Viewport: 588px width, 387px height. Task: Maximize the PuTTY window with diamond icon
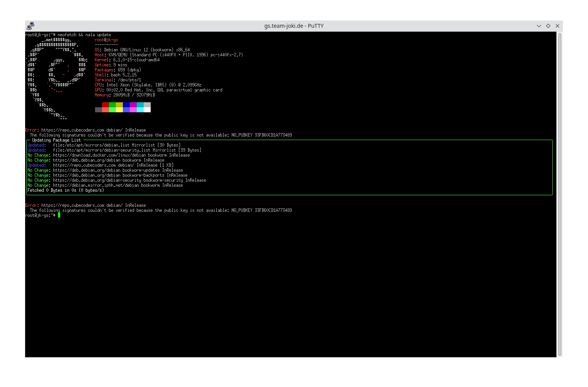coord(548,26)
